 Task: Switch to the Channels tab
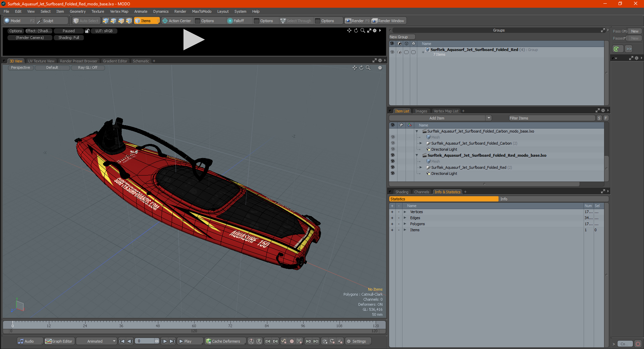pyautogui.click(x=422, y=192)
